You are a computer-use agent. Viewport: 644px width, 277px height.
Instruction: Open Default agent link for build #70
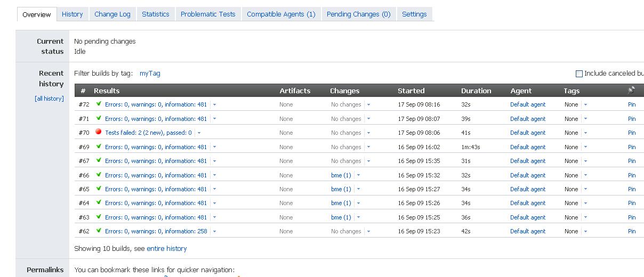528,133
